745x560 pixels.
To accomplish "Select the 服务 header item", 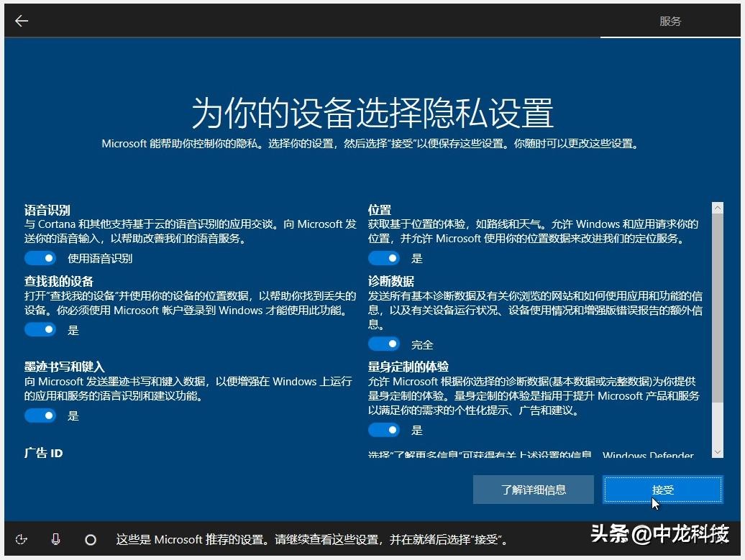I will [670, 21].
